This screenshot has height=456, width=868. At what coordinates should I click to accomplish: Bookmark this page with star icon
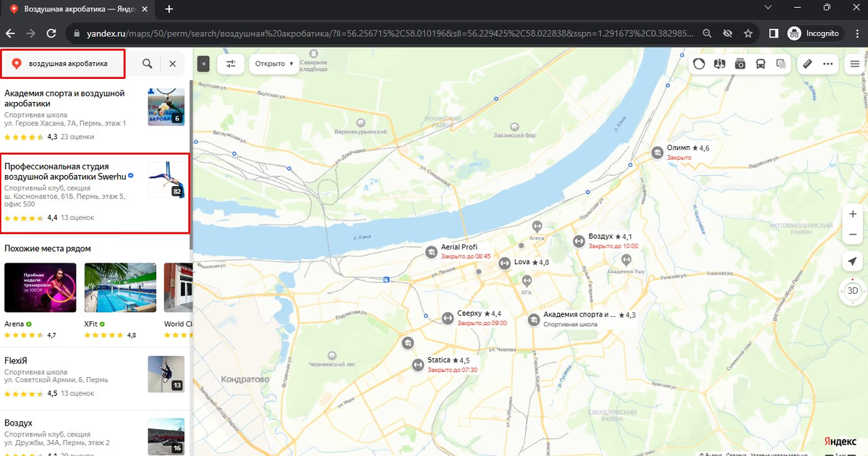tap(749, 33)
